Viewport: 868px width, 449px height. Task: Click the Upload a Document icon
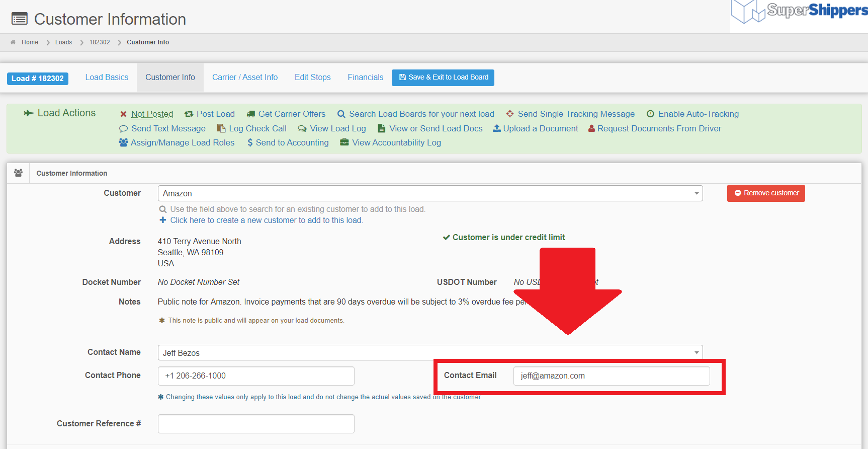pyautogui.click(x=496, y=128)
